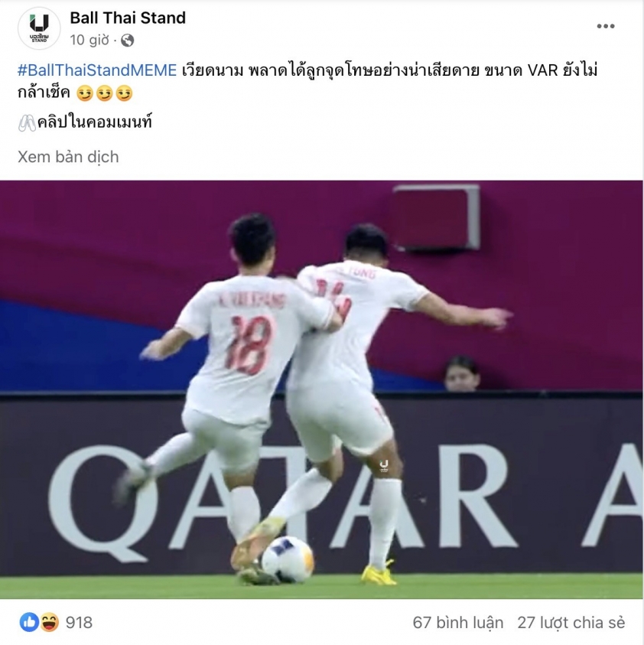Click the folded hands emoji before คลิปในคอมเมนท์
Image resolution: width=644 pixels, height=645 pixels.
coord(27,123)
